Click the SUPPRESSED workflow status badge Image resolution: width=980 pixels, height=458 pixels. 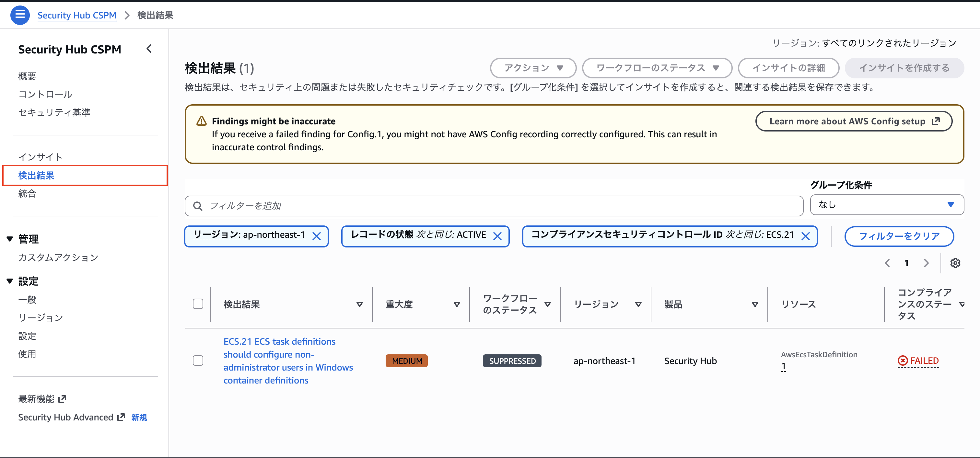click(512, 361)
